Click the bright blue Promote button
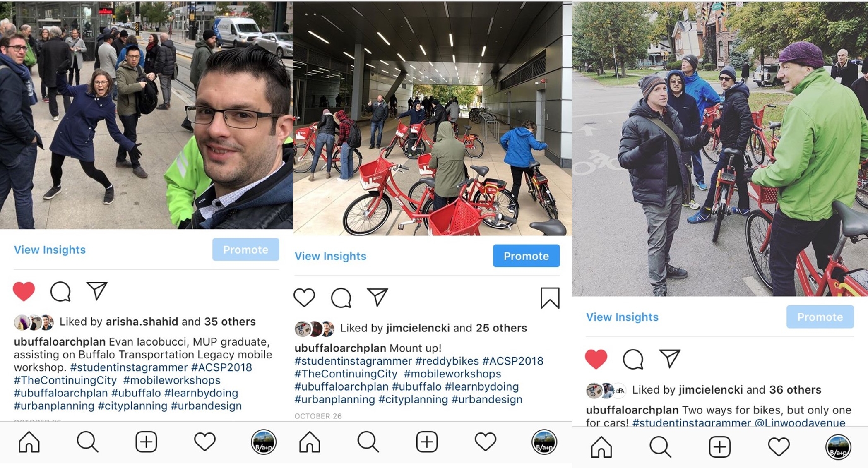Image resolution: width=868 pixels, height=468 pixels. tap(526, 256)
